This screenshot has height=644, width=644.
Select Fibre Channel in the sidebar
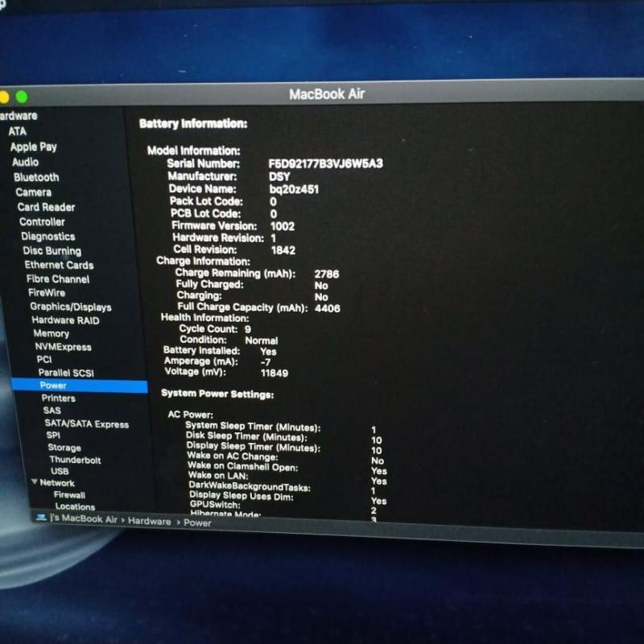(x=57, y=279)
